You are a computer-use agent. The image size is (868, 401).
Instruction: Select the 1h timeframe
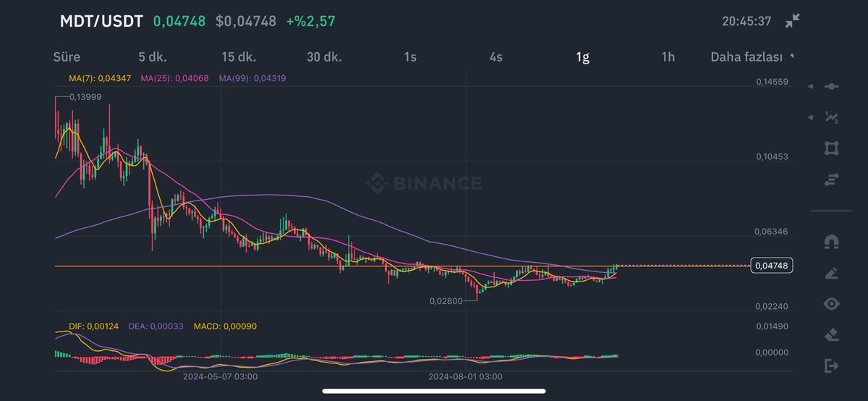[668, 56]
